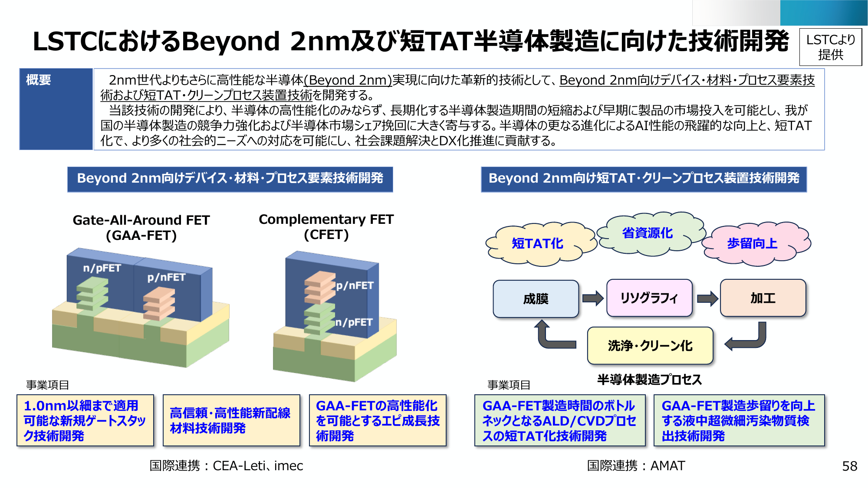Image resolution: width=868 pixels, height=488 pixels.
Task: Click the ALD/CVD short TAT technology box
Action: 559,420
